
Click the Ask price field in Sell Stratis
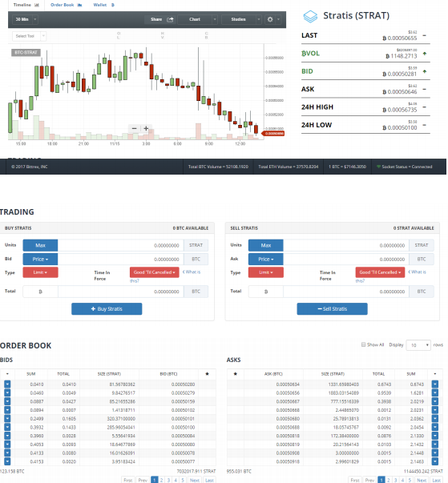point(346,259)
